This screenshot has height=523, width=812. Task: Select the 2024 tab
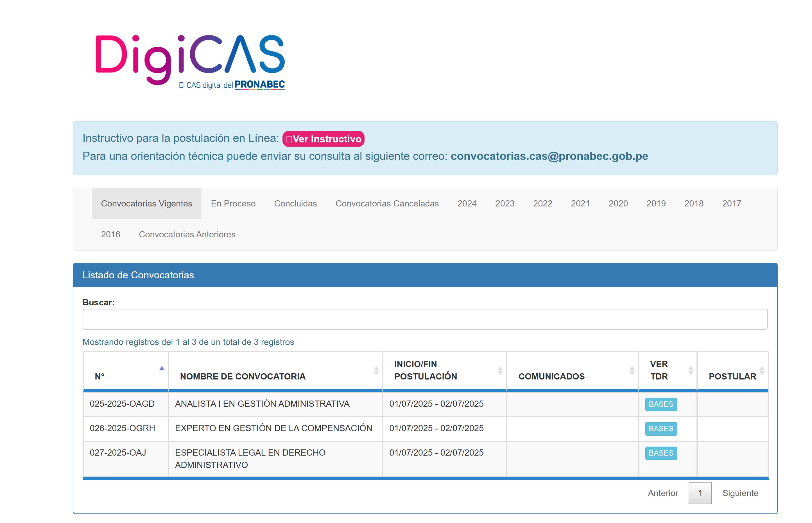(x=467, y=203)
